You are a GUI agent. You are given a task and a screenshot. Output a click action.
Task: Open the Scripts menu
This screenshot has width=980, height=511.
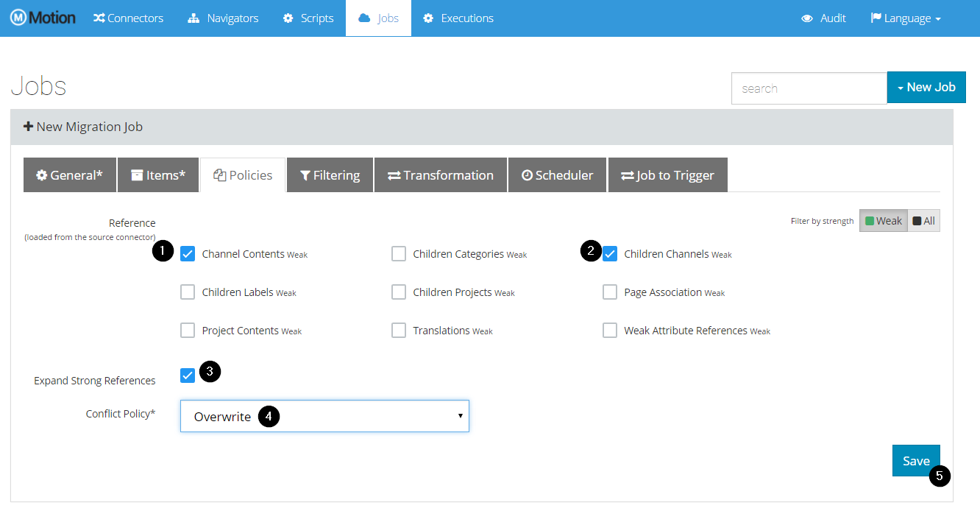click(x=308, y=18)
